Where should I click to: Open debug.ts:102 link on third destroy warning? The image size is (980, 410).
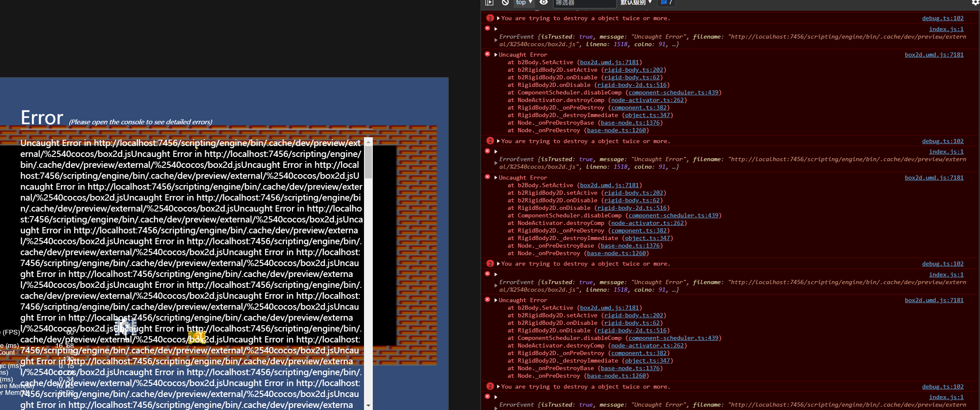[x=943, y=264]
